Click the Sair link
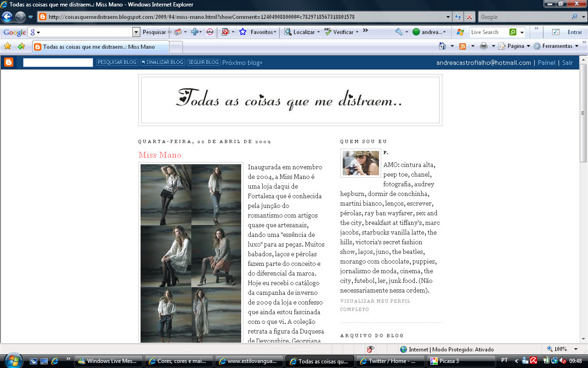Screen dimensions: 588x368 point(567,63)
